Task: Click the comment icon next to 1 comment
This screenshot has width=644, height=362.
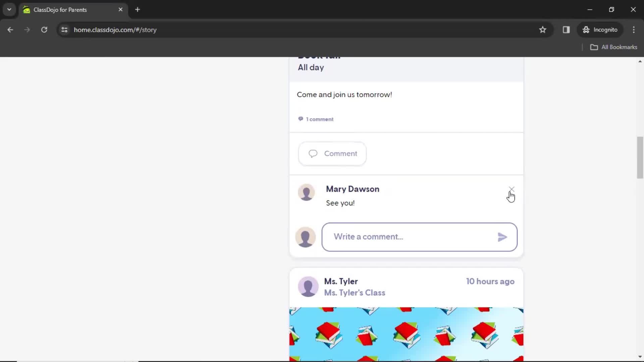Action: point(300,119)
